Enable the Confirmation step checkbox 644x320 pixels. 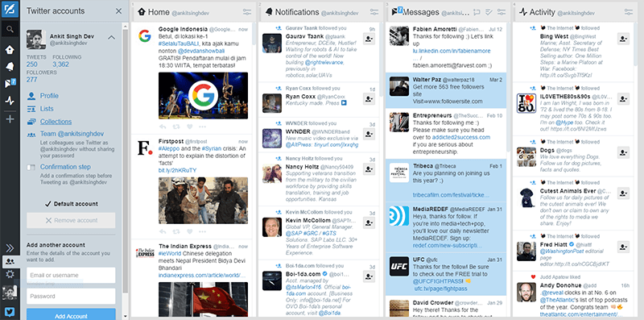31,168
